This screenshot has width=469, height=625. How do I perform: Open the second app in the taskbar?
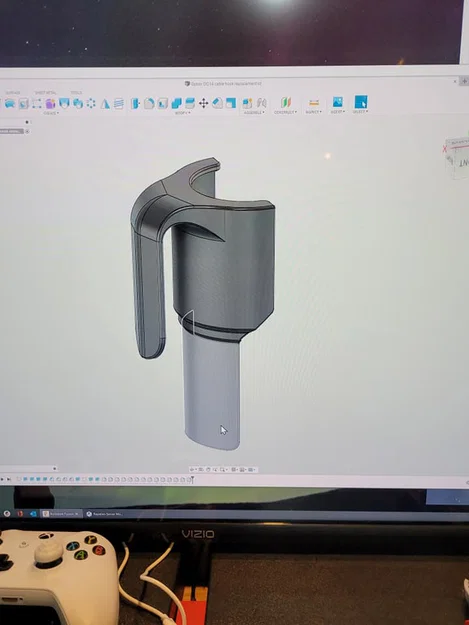[104, 514]
